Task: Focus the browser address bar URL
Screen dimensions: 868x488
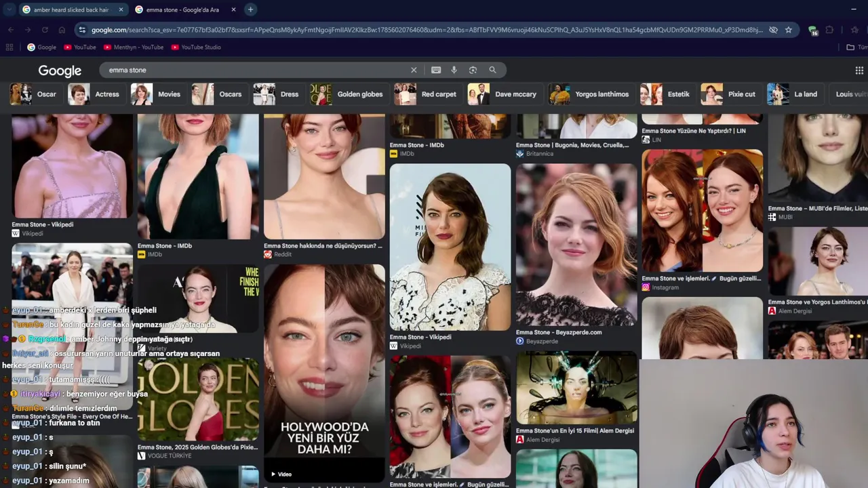Action: 427,30
